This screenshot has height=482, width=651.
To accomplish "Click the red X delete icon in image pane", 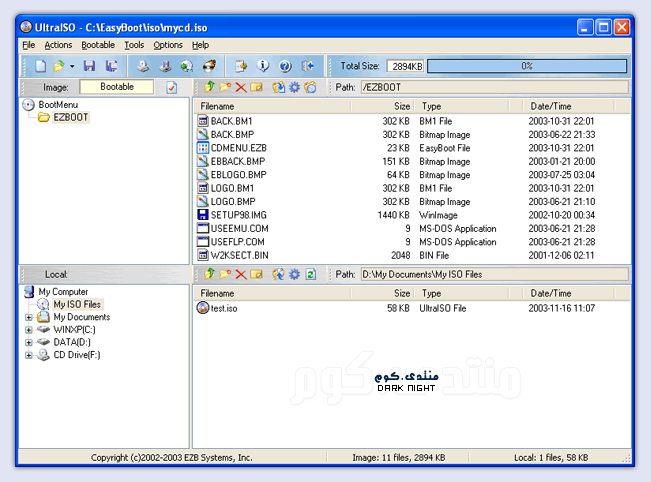I will pos(240,87).
